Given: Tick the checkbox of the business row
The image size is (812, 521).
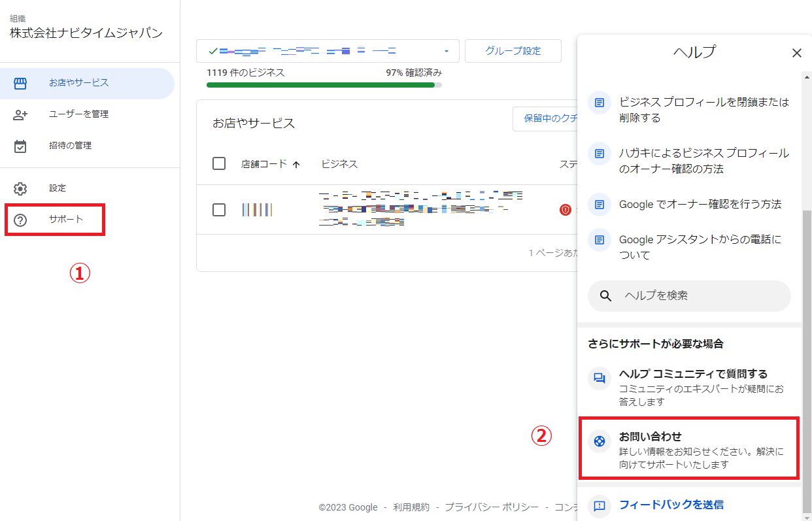Looking at the screenshot, I should (219, 210).
